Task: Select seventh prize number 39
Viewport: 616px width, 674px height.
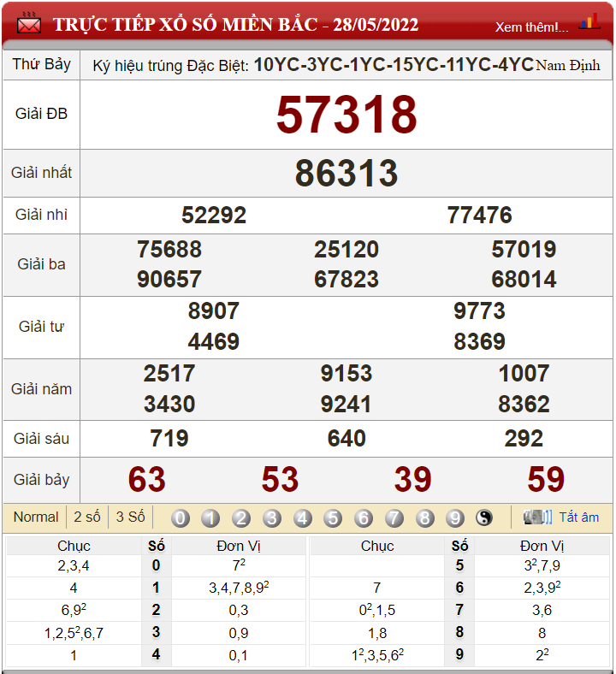Action: (412, 479)
